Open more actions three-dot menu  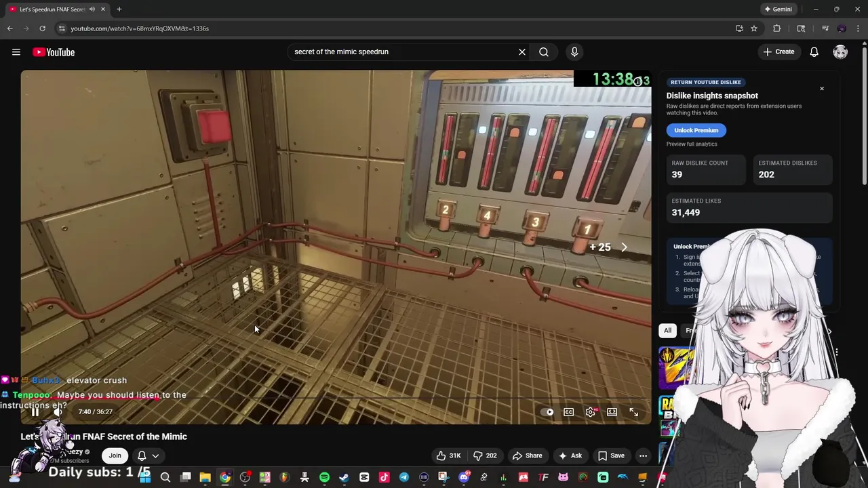tap(643, 455)
